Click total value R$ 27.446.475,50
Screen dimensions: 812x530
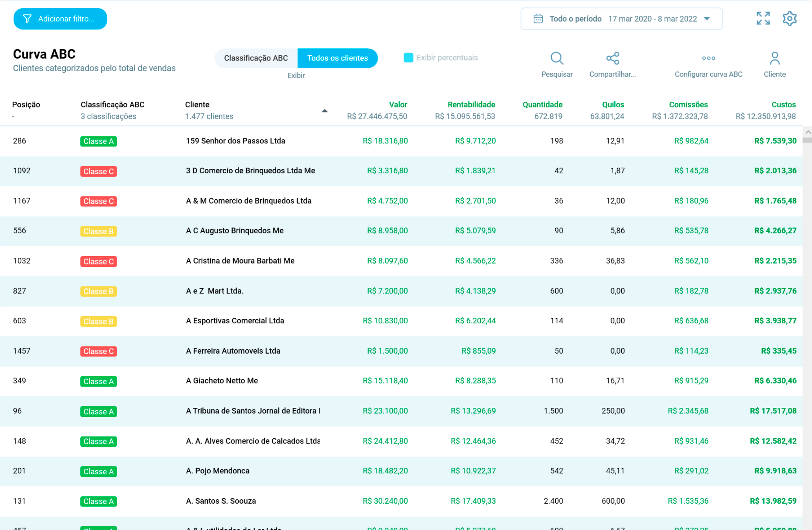pos(377,116)
